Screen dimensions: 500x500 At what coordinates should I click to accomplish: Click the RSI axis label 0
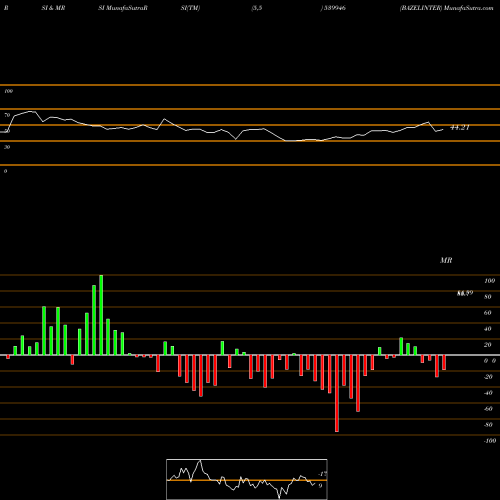pyautogui.click(x=5, y=171)
